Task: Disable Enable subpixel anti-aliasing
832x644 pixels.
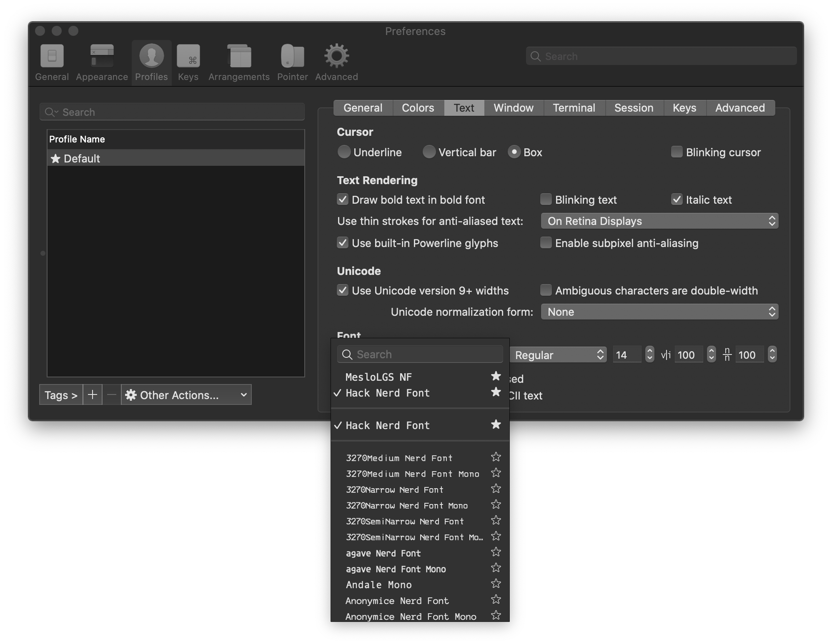Action: (545, 242)
